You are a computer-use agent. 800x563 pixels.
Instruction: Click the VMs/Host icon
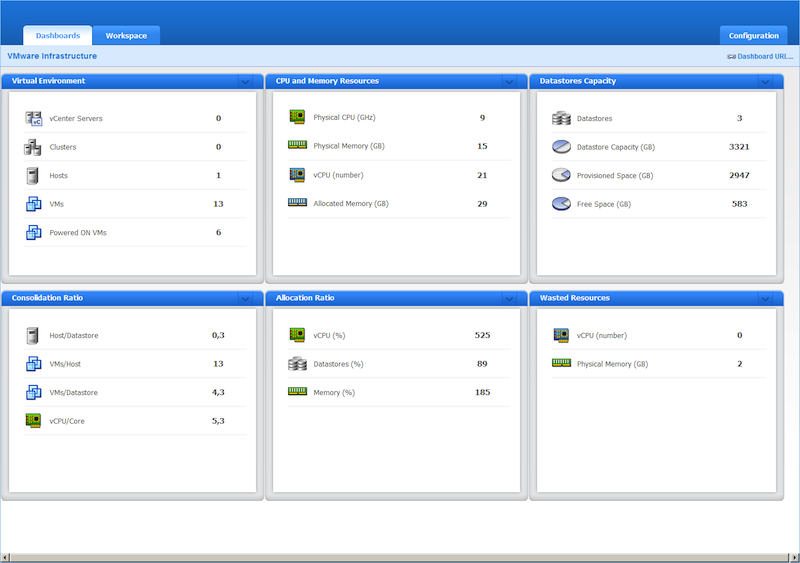34,364
